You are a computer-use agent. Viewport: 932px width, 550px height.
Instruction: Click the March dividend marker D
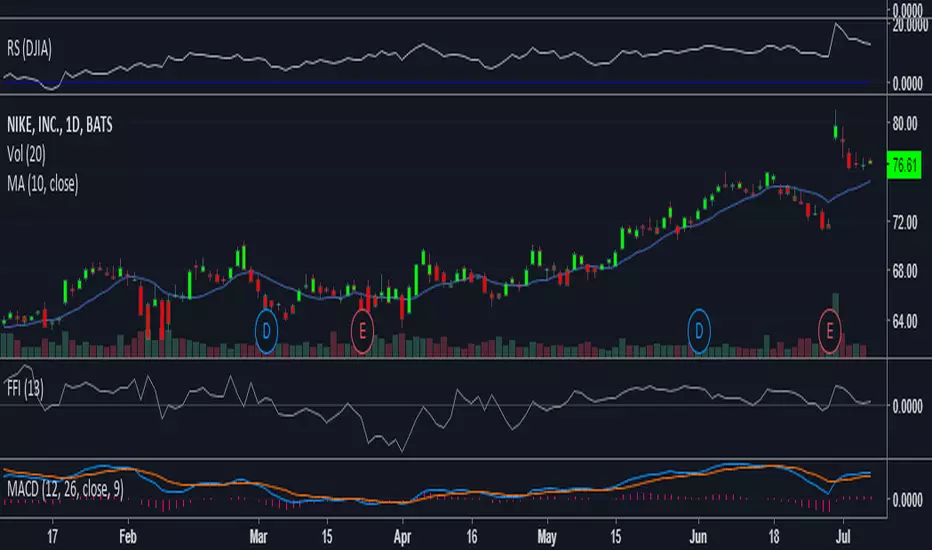[266, 332]
